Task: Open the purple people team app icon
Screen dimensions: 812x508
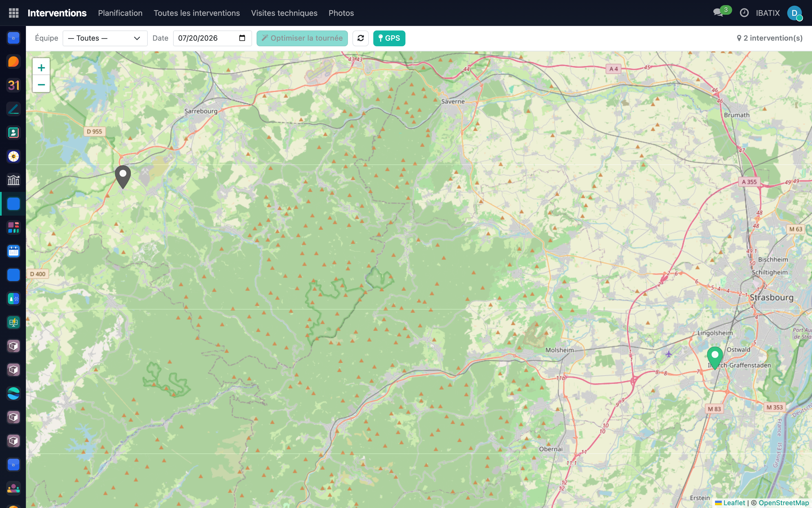Action: pos(14,488)
